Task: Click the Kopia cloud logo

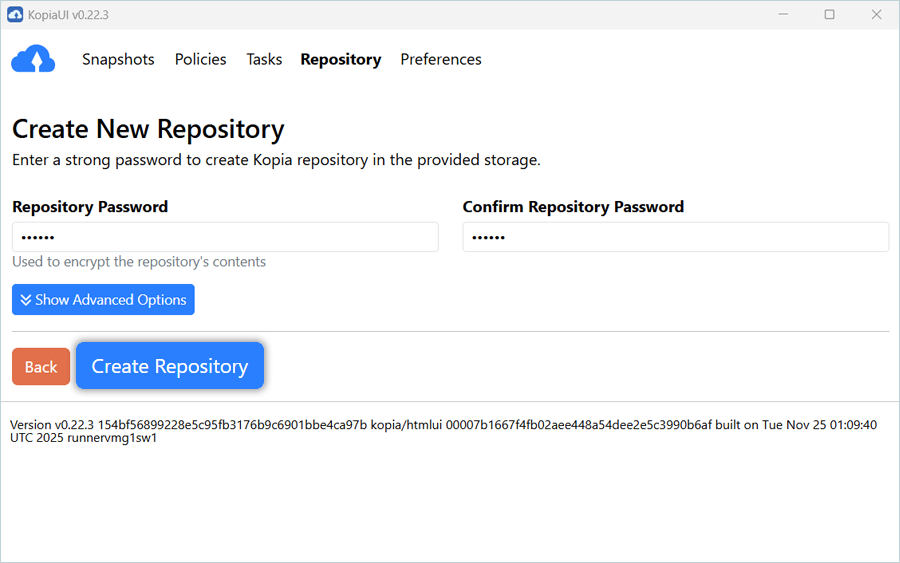Action: pos(33,60)
